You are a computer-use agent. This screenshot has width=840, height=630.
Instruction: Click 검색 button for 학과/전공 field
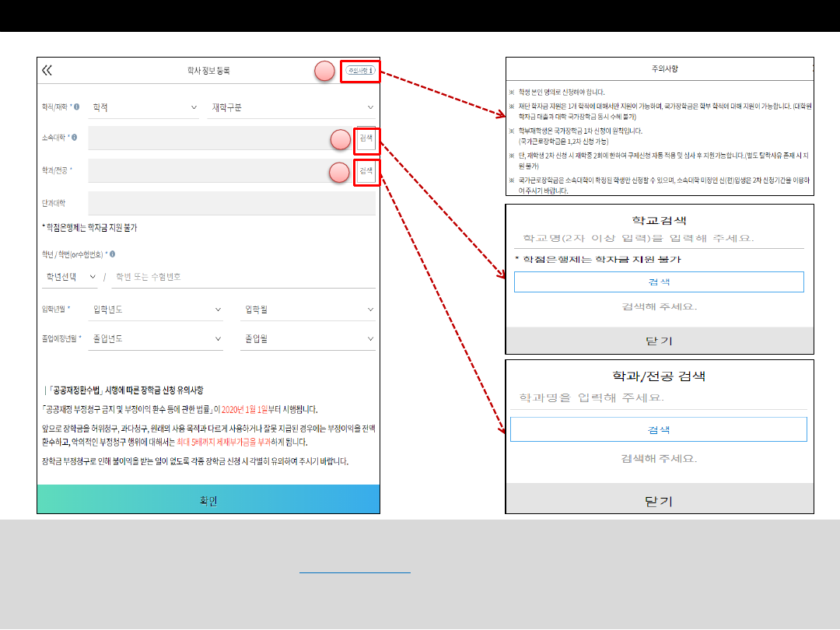(x=366, y=170)
